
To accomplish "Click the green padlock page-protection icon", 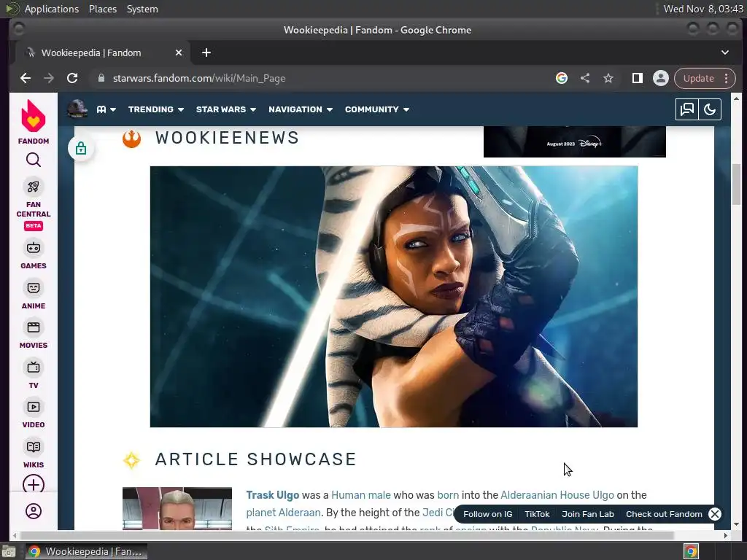I will pos(81,148).
